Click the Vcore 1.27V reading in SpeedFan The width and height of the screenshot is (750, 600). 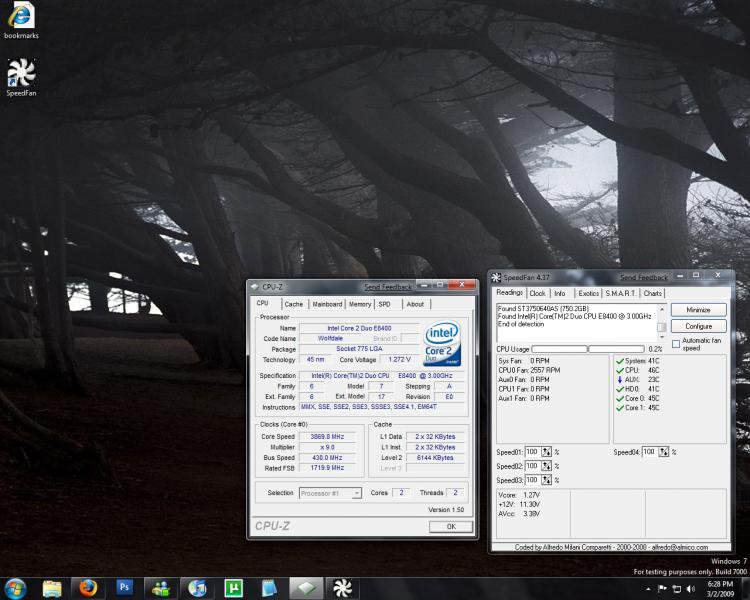pyautogui.click(x=518, y=495)
